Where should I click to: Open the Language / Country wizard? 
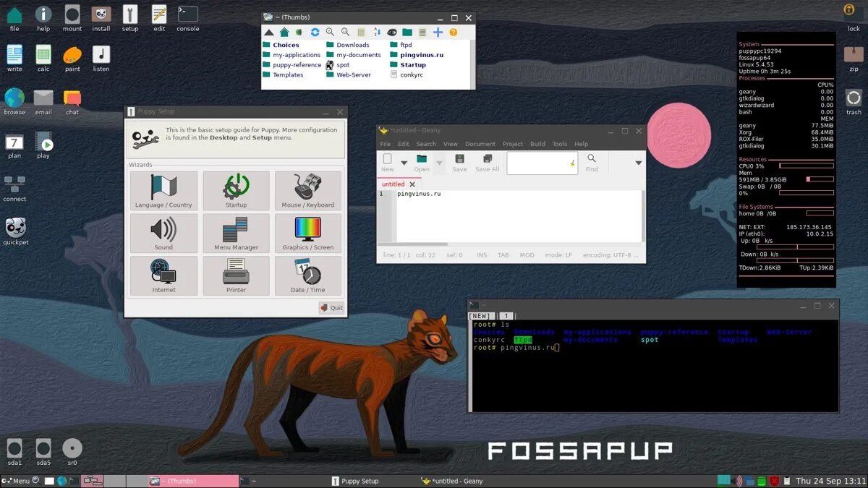(163, 191)
